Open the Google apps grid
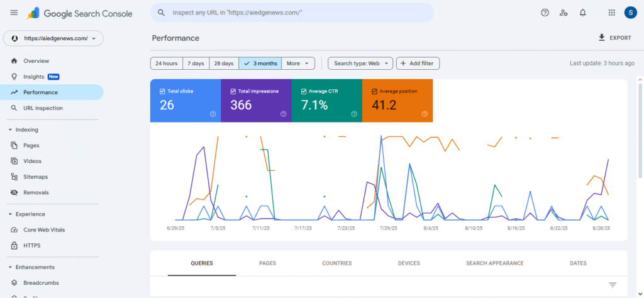This screenshot has width=644, height=298. tap(612, 13)
